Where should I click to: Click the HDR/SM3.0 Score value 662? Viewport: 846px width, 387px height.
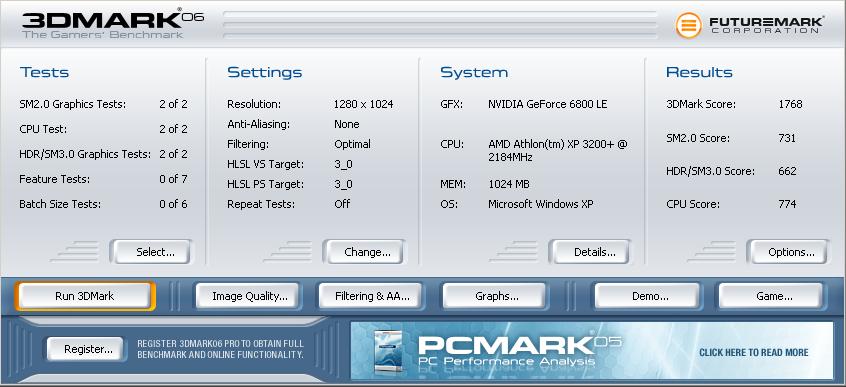point(787,171)
